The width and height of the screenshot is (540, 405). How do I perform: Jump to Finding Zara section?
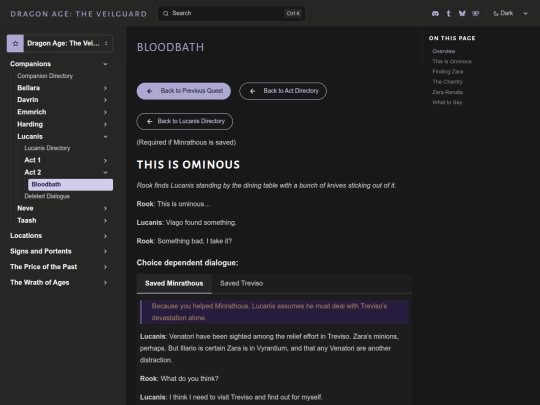point(447,72)
